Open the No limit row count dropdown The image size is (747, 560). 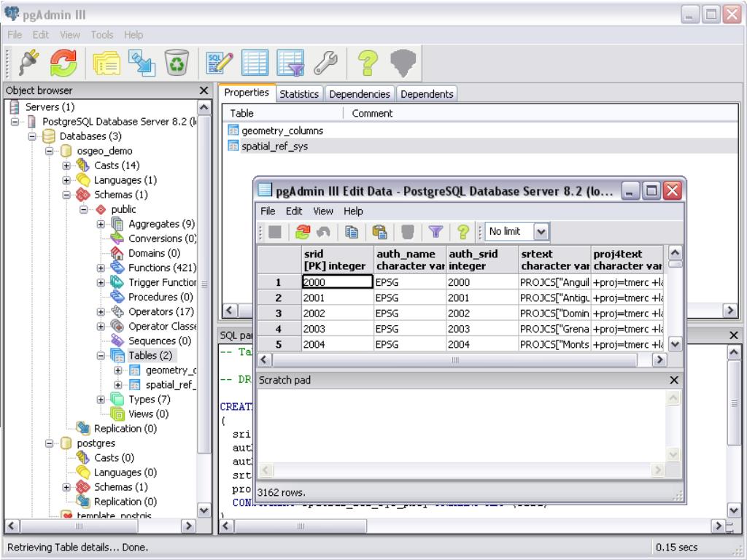coord(541,232)
